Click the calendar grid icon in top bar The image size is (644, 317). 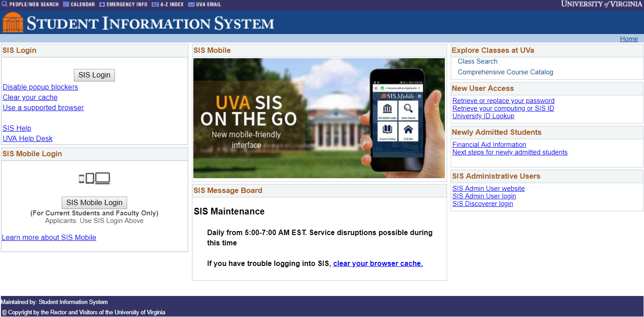(x=66, y=4)
